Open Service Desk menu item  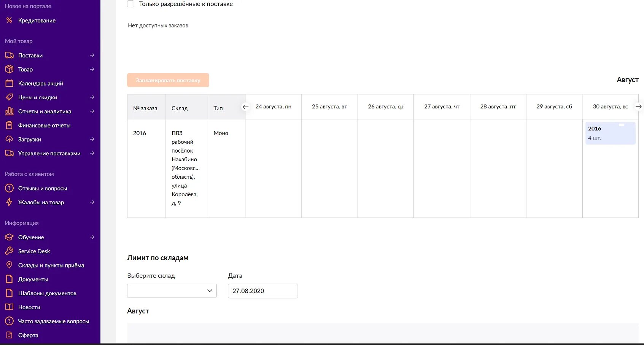(34, 251)
